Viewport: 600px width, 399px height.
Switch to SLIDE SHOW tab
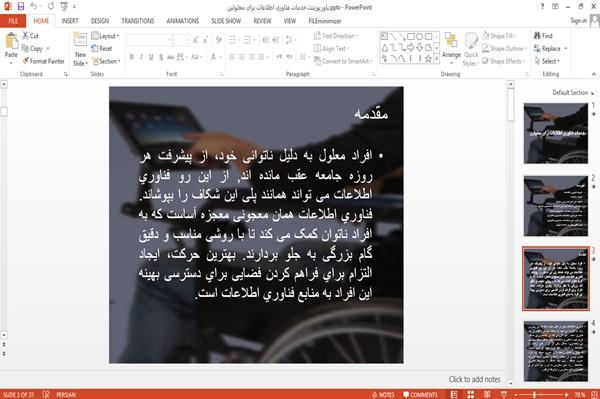click(x=226, y=21)
